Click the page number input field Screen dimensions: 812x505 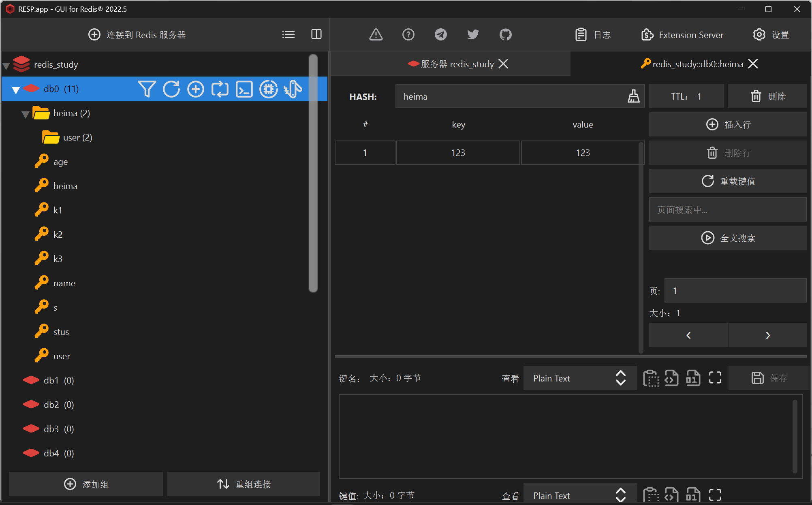735,291
